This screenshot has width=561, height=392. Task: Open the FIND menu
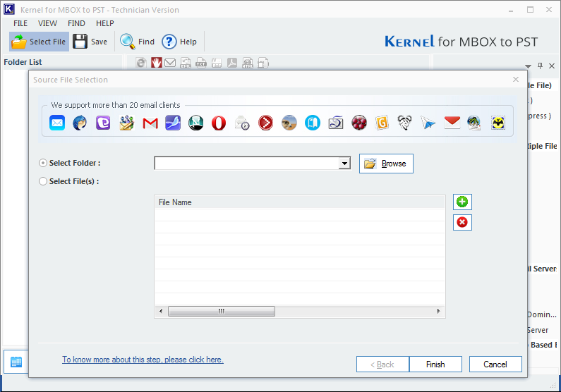pyautogui.click(x=77, y=23)
